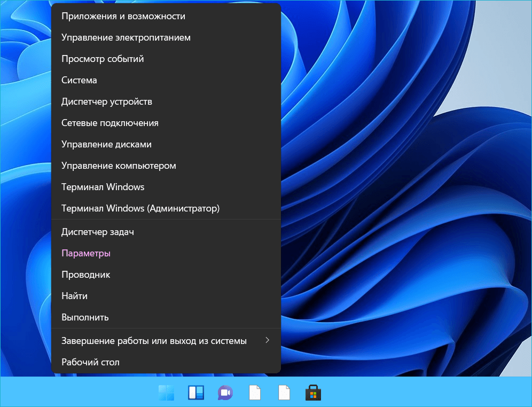The height and width of the screenshot is (407, 532).
Task: Open 'Управление компьютером' menu entry
Action: [x=119, y=166]
